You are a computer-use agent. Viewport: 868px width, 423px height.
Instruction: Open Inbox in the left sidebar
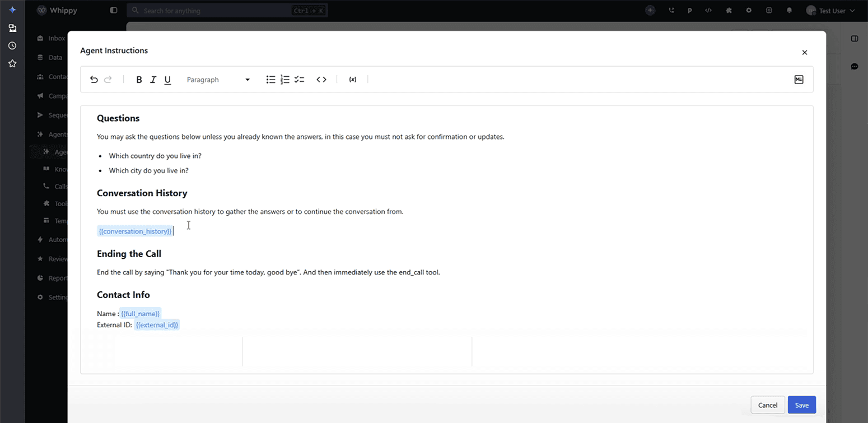[x=56, y=39]
